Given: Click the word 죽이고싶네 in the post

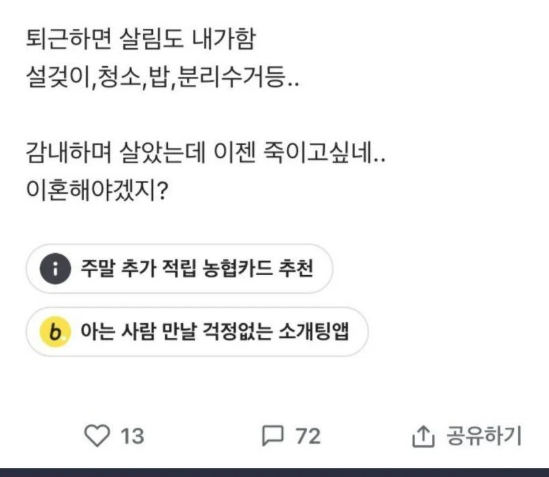Looking at the screenshot, I should [324, 153].
